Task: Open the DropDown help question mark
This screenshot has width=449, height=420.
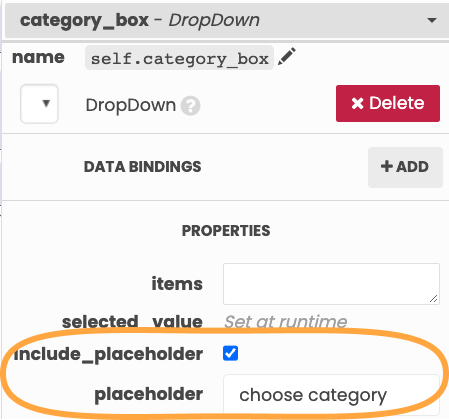Action: point(190,106)
